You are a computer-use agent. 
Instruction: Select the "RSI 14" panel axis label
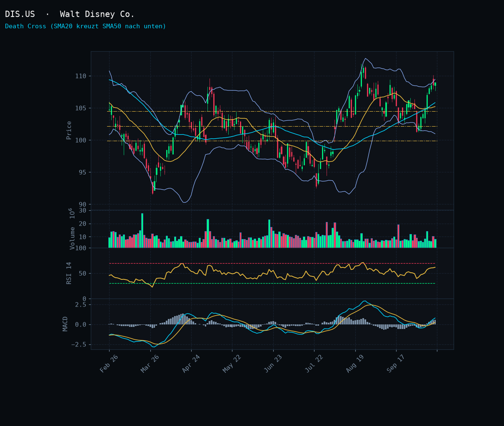click(69, 273)
